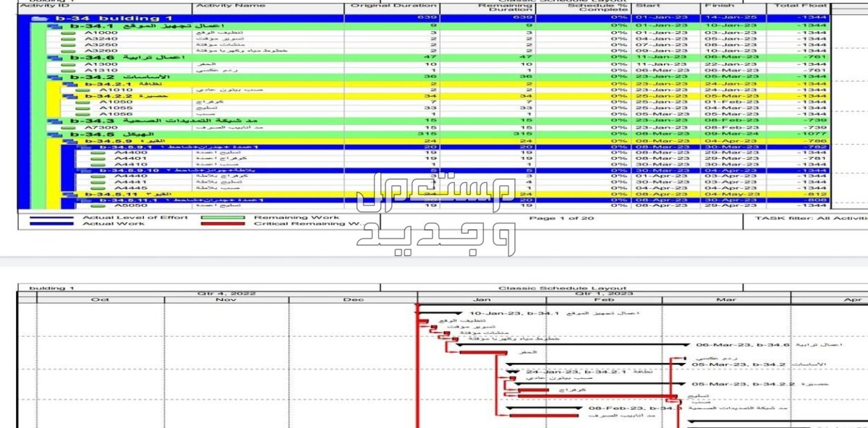Click the activity icon next to A1050
Screen dimensions: 868x428
[84, 103]
